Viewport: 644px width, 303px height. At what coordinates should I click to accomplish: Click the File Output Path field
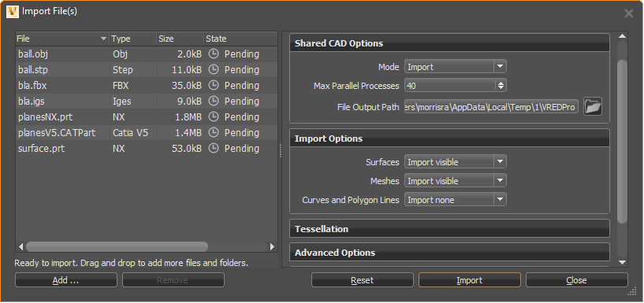(492, 107)
